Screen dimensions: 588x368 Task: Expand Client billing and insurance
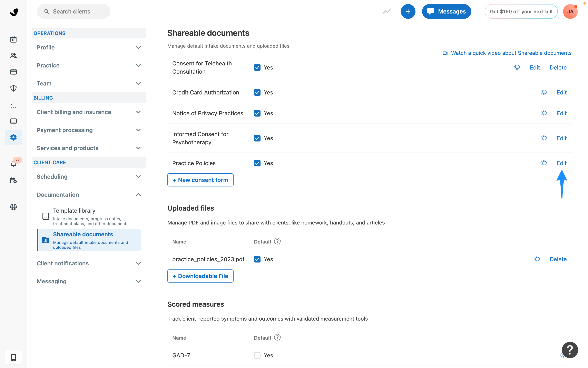coord(89,112)
